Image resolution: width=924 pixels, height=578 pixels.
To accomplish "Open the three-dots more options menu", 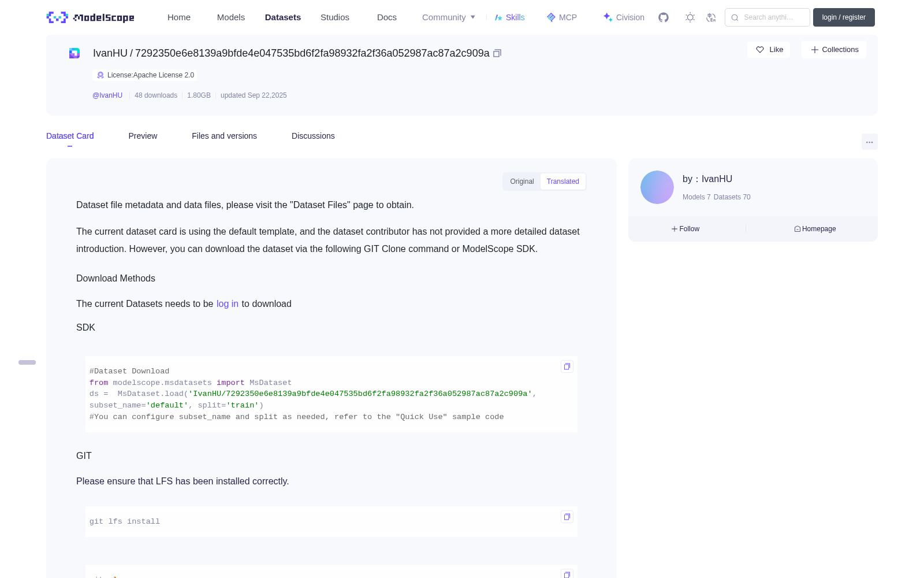I will click(x=870, y=142).
